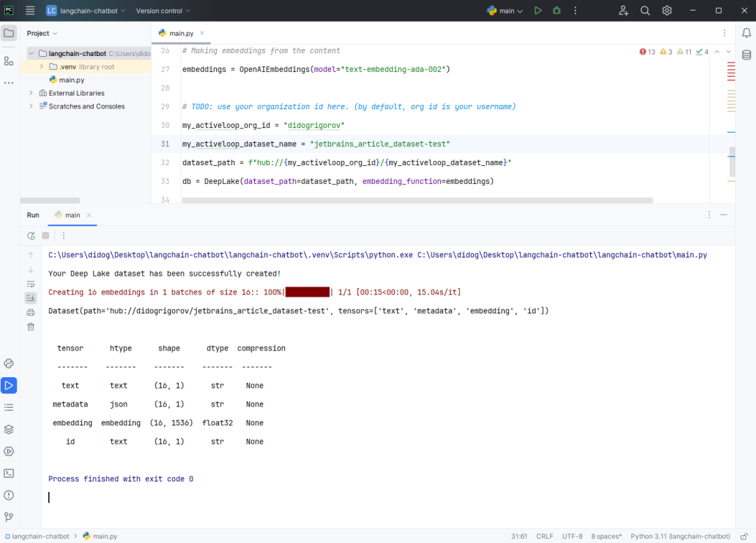Toggle soft-wrap in console
The height and width of the screenshot is (543, 756).
click(x=31, y=284)
